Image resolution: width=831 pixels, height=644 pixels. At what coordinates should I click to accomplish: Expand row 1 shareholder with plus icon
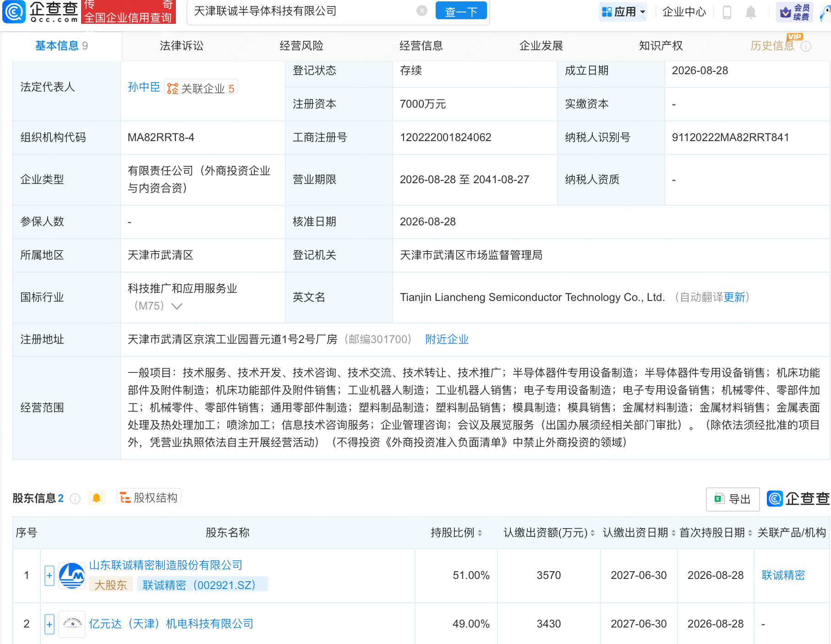(49, 575)
